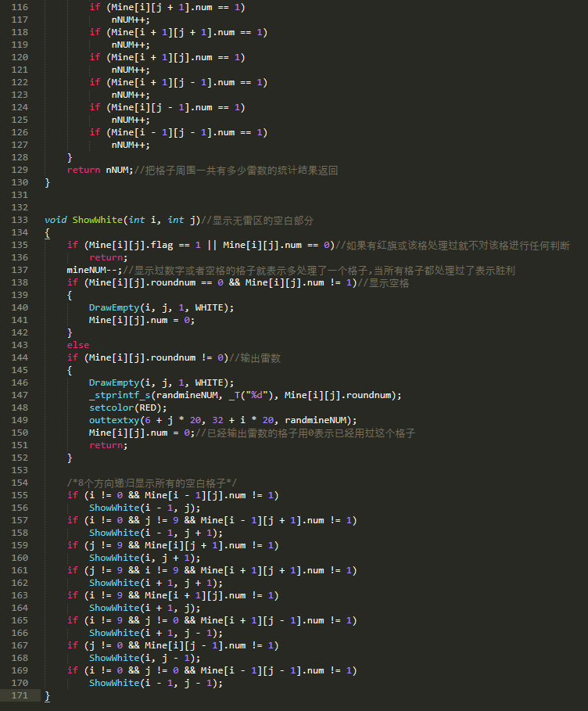588x711 pixels.
Task: Click line number 130 in the gutter
Action: click(20, 182)
